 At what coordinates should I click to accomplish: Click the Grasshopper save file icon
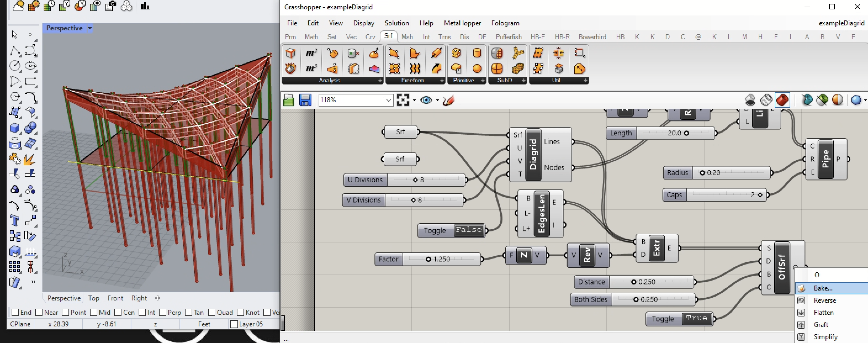point(305,100)
